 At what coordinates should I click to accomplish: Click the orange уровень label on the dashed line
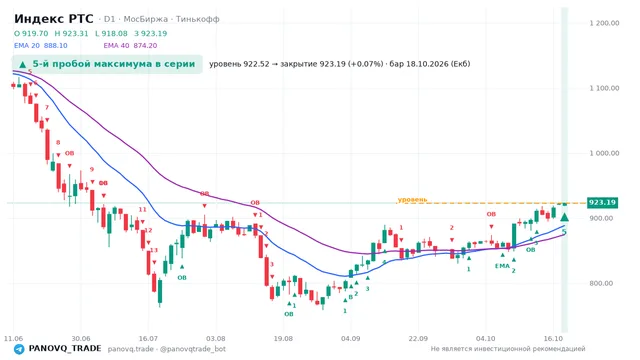pos(412,199)
